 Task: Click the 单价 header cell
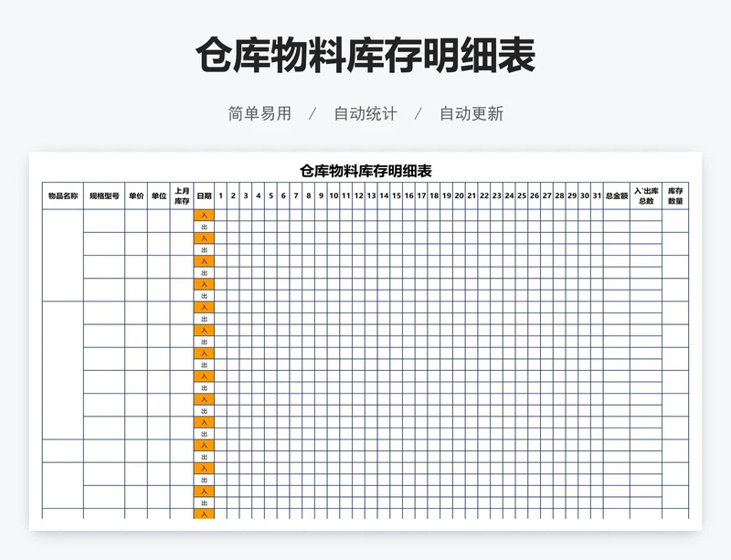[136, 195]
